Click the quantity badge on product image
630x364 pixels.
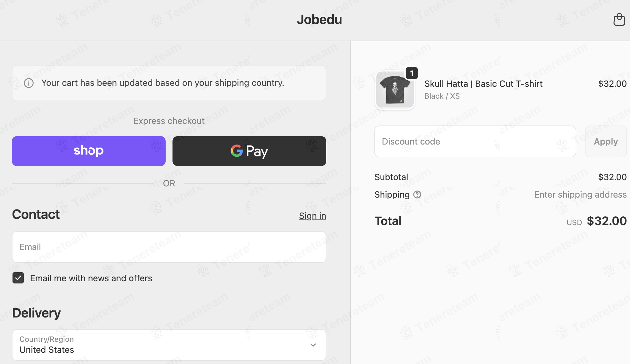click(x=412, y=73)
